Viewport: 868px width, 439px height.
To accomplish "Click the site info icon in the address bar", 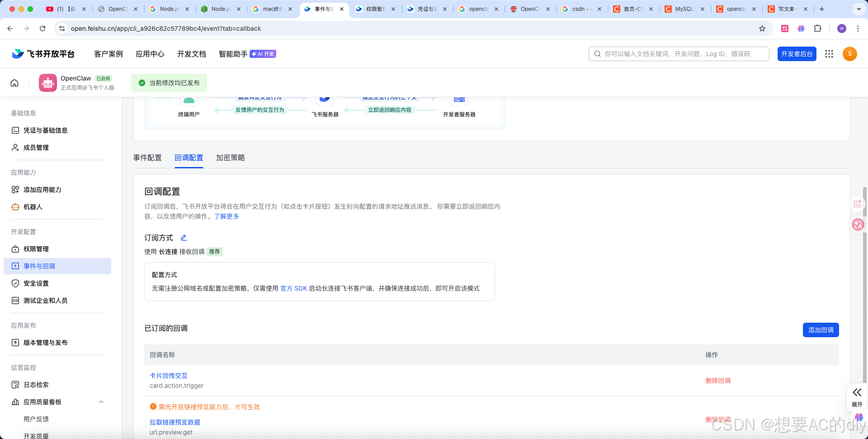I will (62, 29).
